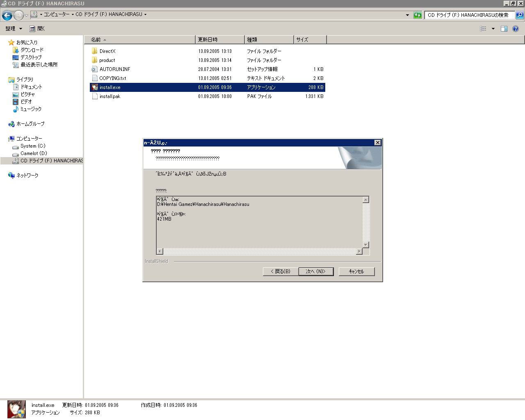Open the 整理 menu

[14, 29]
